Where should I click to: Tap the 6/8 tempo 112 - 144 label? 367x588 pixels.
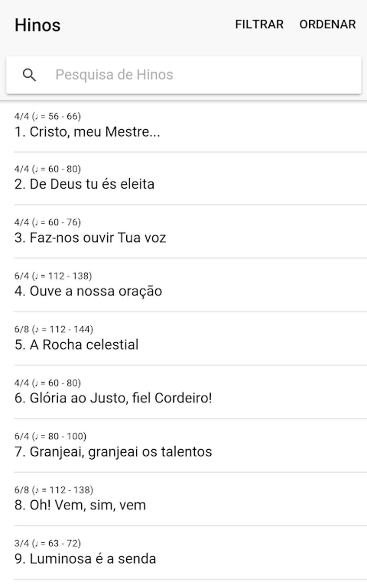tap(54, 329)
